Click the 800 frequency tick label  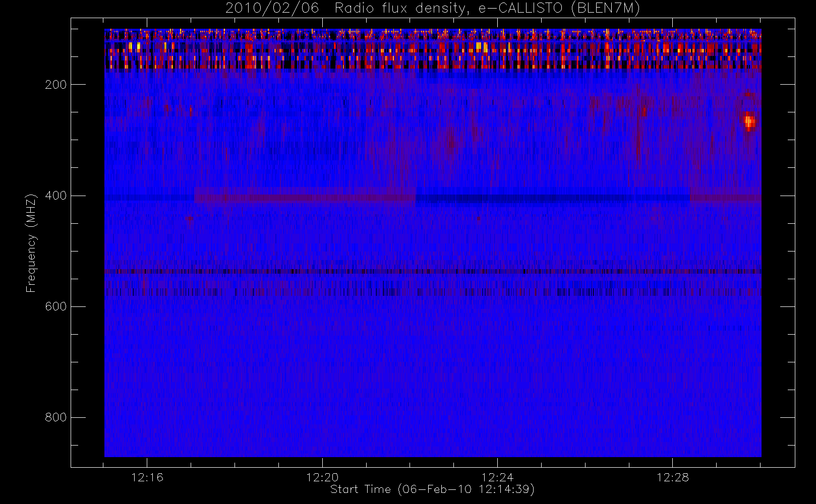[56, 417]
